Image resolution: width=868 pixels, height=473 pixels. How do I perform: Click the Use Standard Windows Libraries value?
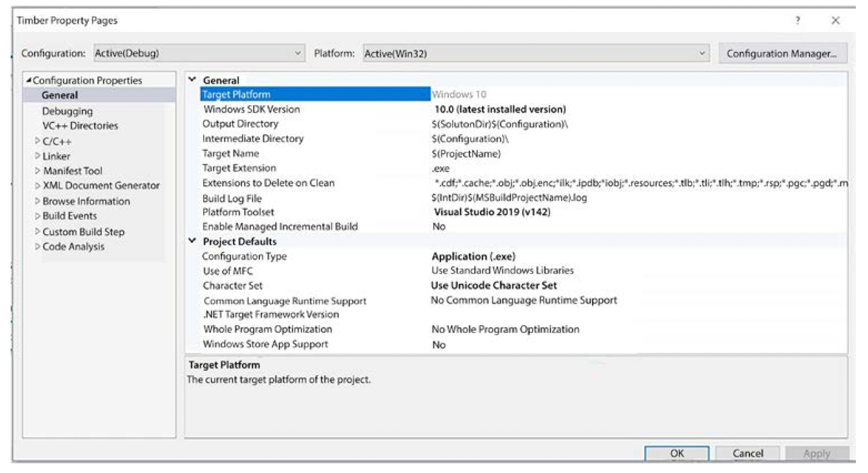click(x=502, y=270)
